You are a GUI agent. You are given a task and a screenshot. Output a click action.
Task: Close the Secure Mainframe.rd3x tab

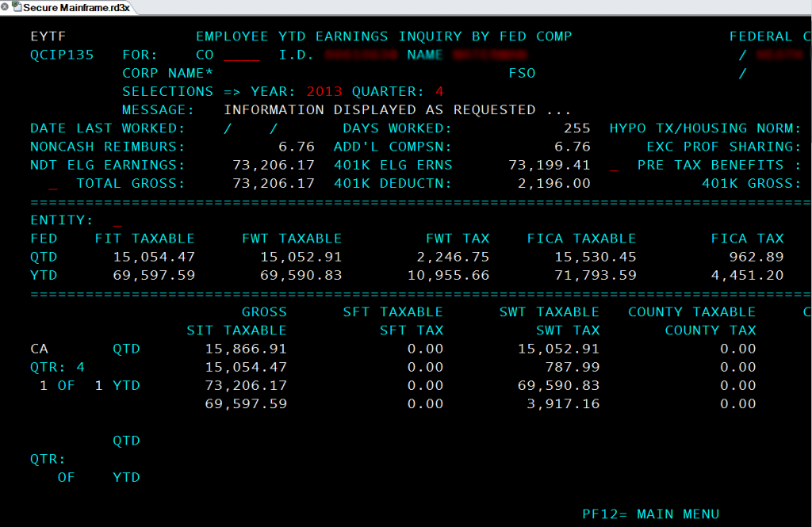[x=6, y=6]
